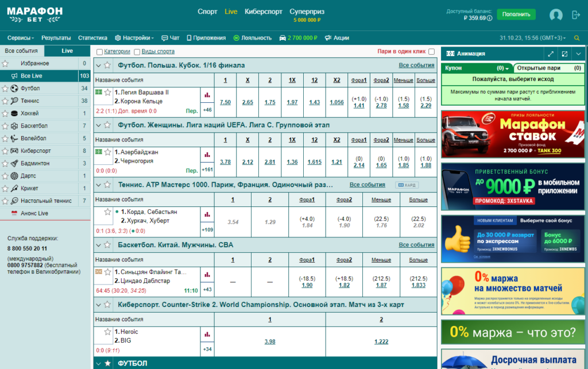588x369 pixels.
Task: Click the MarathonBet logo
Action: point(35,15)
